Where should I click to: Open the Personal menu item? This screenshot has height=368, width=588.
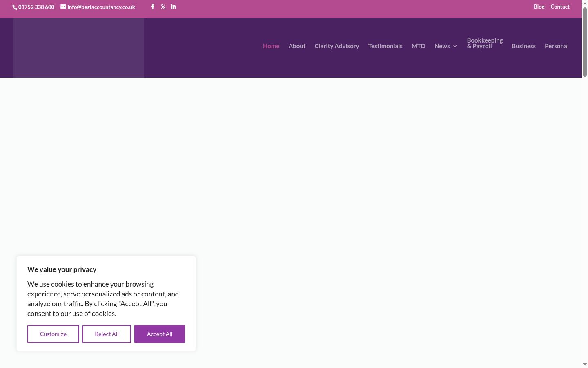click(557, 46)
